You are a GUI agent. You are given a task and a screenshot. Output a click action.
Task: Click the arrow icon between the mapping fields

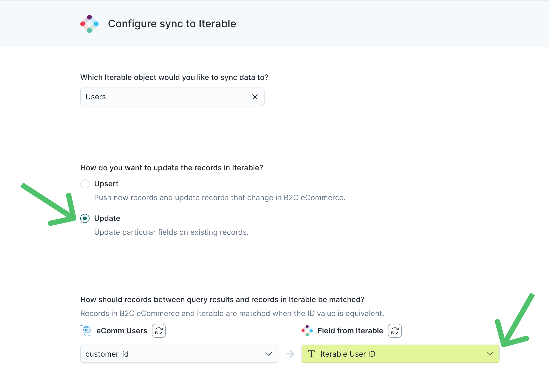(290, 354)
